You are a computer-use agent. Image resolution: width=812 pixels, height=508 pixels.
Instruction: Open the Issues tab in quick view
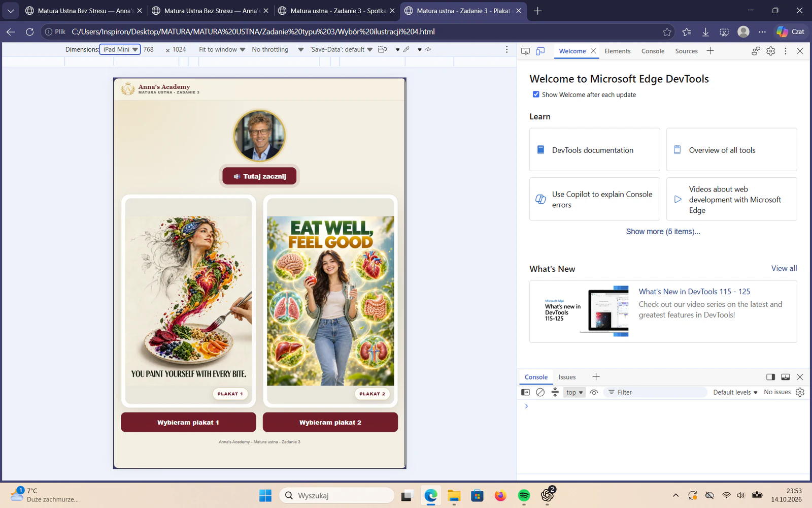[567, 377]
